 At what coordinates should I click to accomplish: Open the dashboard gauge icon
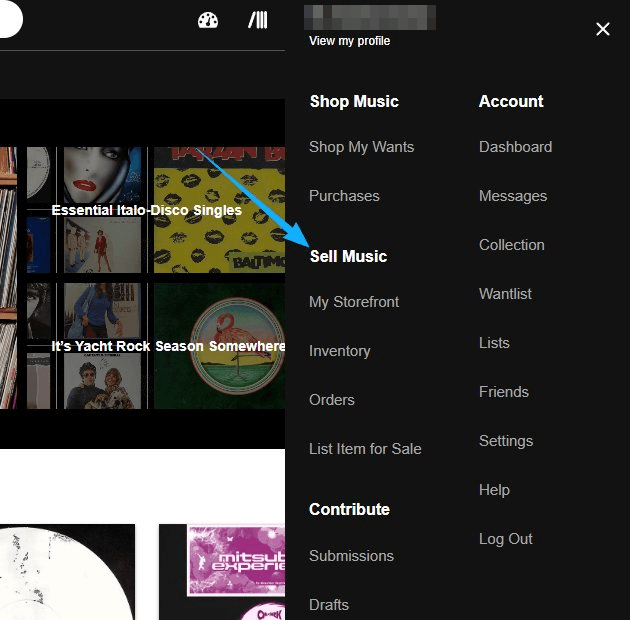208,20
